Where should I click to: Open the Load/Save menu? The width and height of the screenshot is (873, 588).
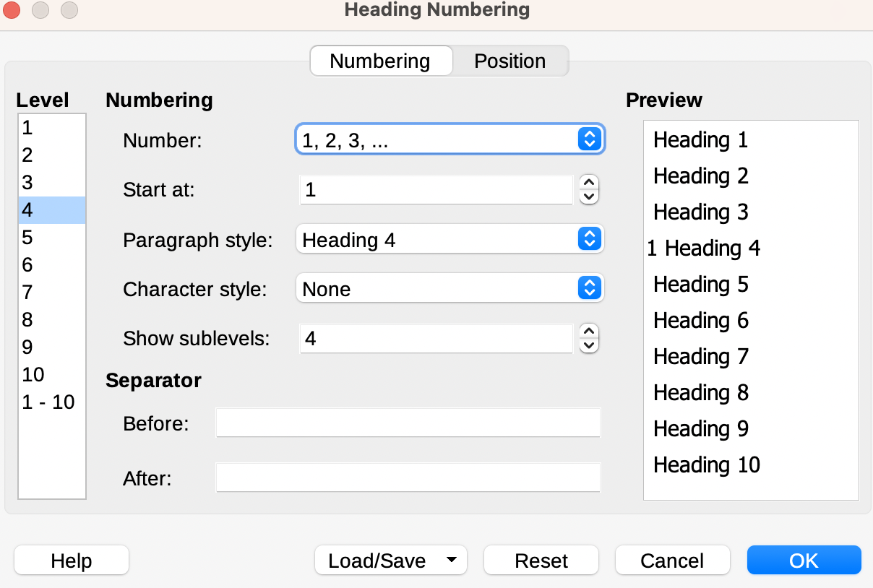pyautogui.click(x=391, y=561)
